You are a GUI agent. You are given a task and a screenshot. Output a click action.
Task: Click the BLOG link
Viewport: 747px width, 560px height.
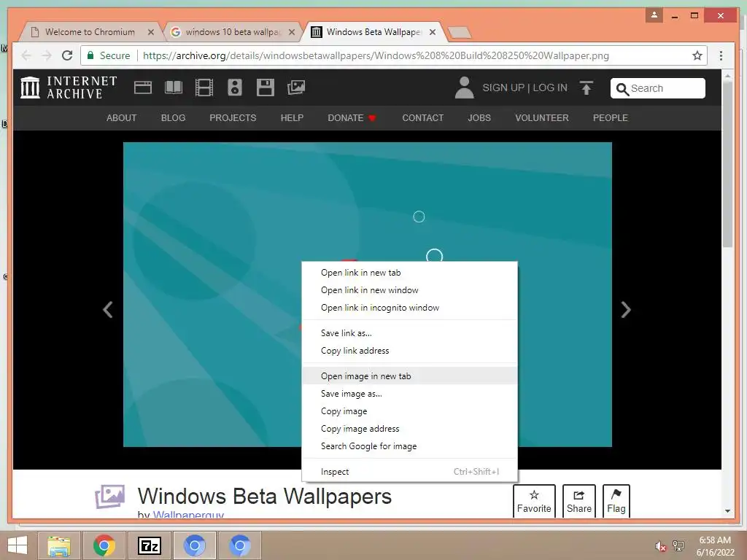click(173, 118)
